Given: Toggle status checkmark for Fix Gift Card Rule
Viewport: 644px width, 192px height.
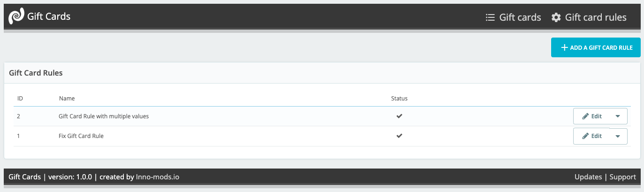Looking at the screenshot, I should click(399, 136).
